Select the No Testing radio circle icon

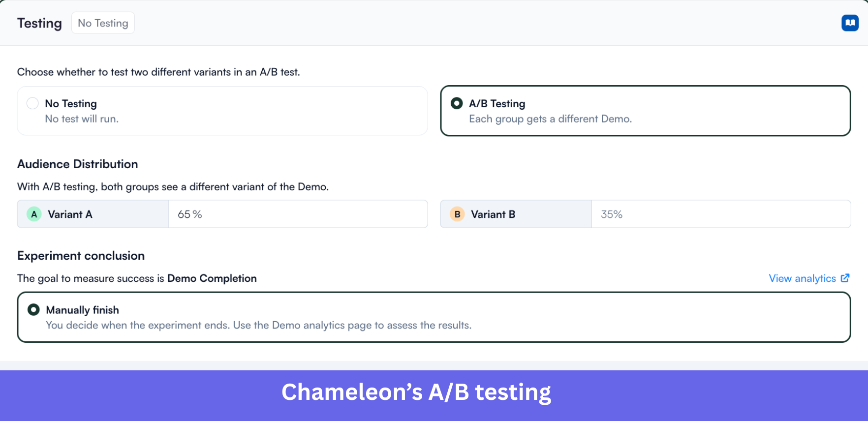32,103
